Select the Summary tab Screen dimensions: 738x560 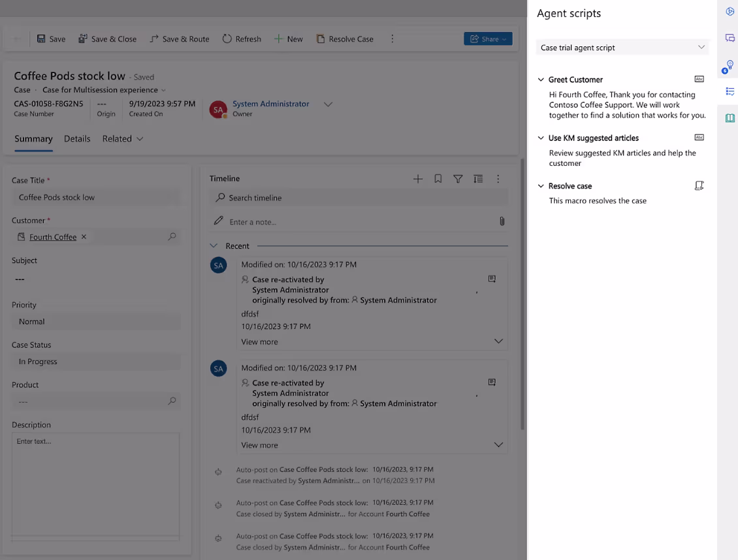tap(33, 139)
